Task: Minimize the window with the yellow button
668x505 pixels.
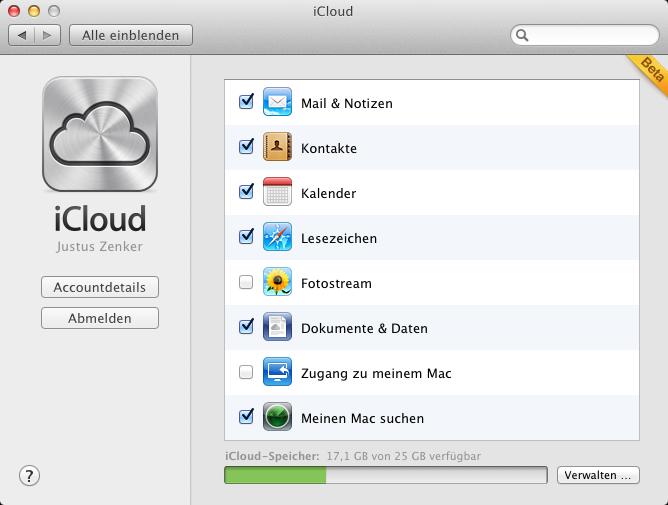Action: 34,11
